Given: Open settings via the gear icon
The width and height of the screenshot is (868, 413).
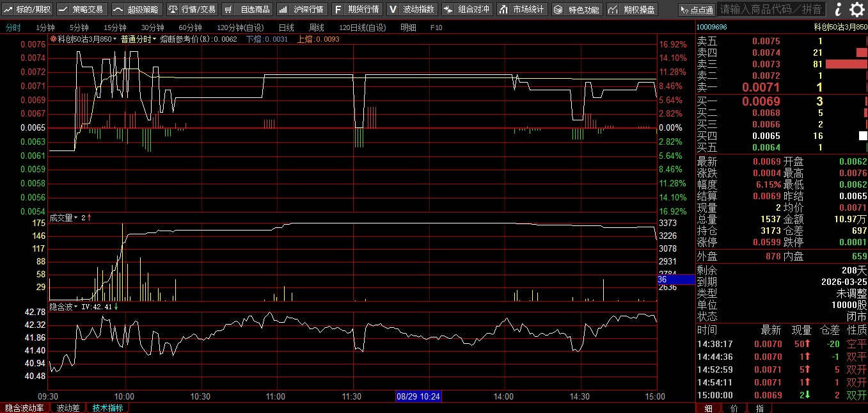Looking at the screenshot, I should [856, 9].
